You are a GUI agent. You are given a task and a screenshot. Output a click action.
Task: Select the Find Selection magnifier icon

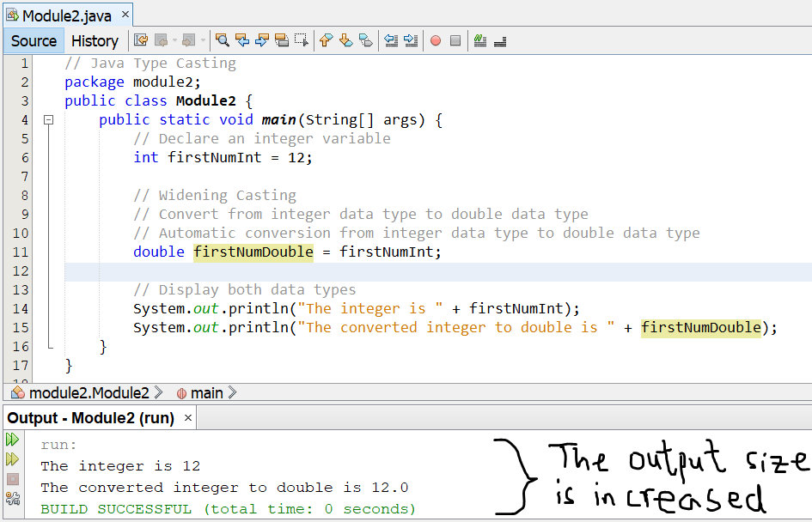click(223, 40)
